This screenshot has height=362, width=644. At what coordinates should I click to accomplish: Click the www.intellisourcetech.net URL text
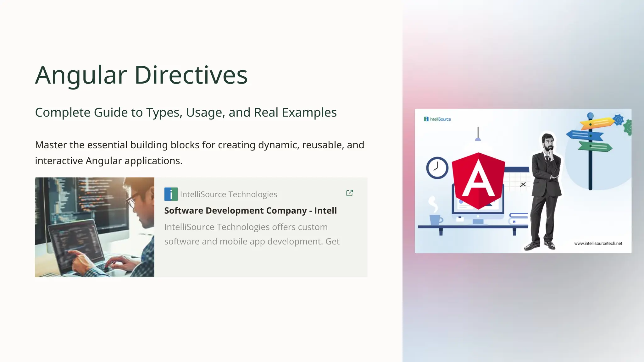point(598,244)
